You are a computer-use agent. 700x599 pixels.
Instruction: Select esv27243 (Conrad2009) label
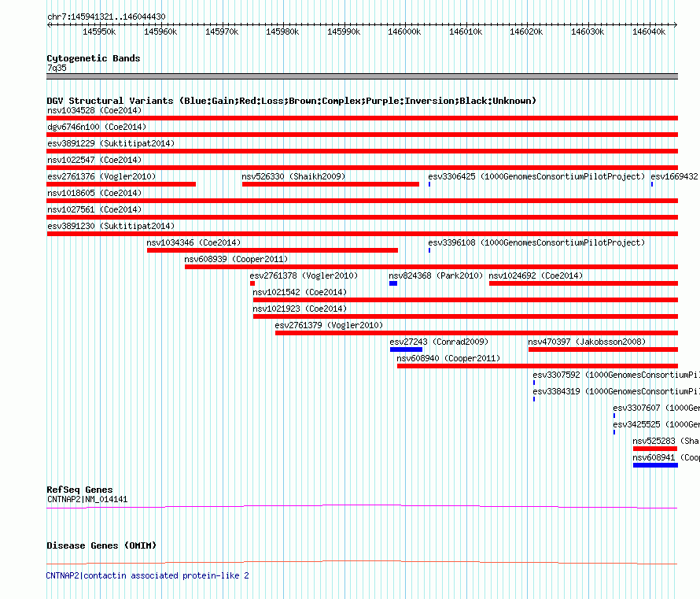tap(439, 342)
